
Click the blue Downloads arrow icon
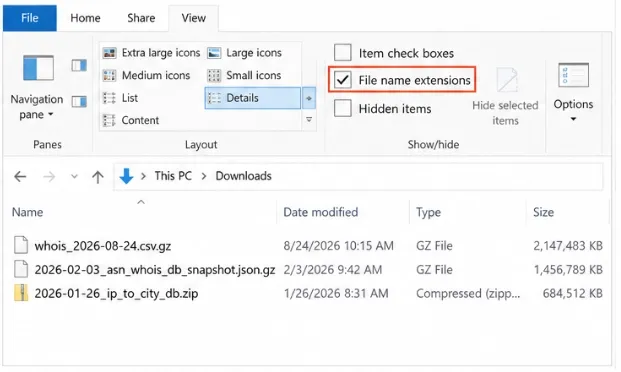click(x=126, y=176)
